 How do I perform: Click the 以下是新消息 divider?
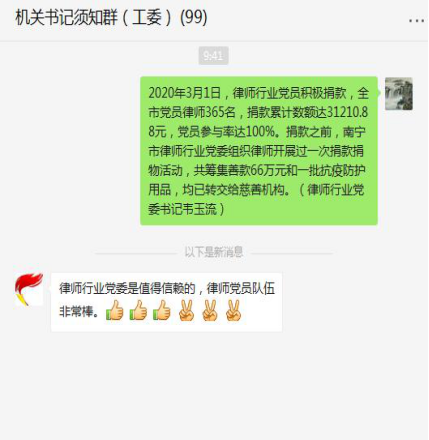click(x=214, y=252)
